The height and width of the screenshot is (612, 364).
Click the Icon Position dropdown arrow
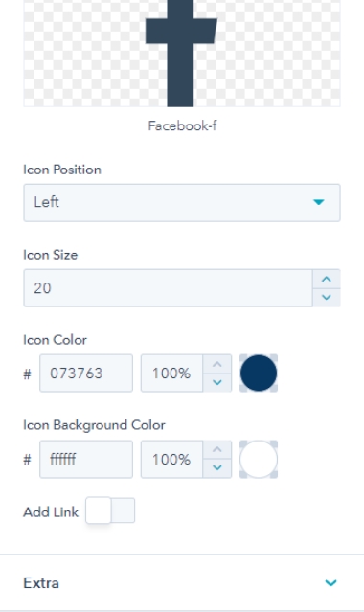[319, 202]
